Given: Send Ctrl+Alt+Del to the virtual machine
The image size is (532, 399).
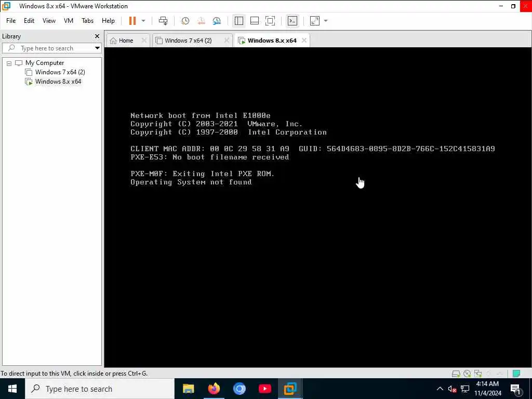Looking at the screenshot, I should 163,21.
